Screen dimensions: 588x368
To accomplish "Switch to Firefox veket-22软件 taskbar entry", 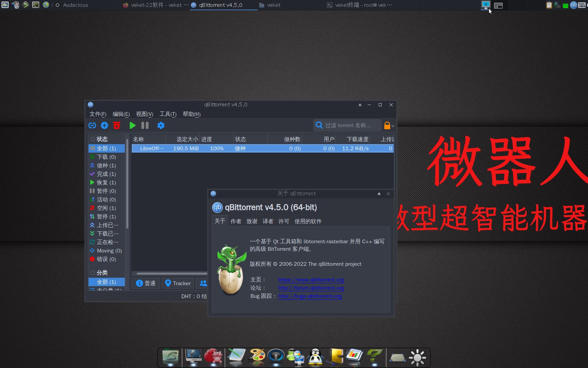I will 156,5.
